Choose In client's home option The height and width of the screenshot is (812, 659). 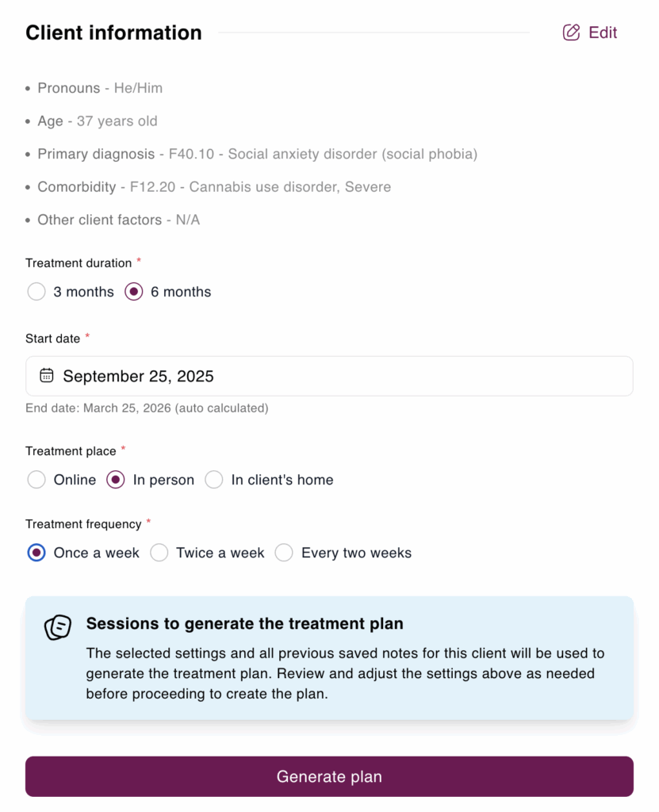point(214,480)
